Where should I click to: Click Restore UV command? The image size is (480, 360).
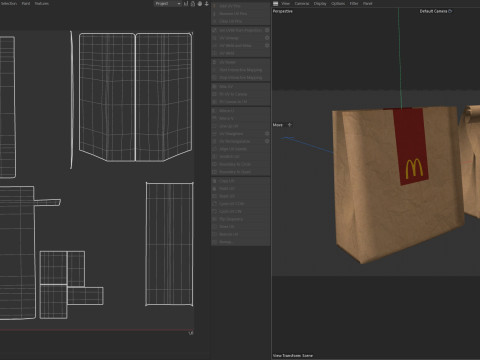tap(241, 234)
